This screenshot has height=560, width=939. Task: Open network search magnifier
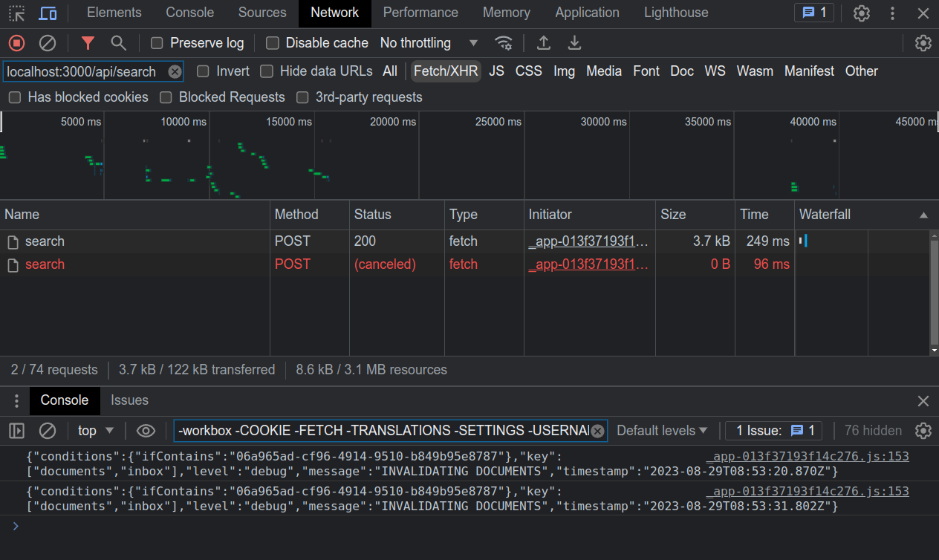coord(118,43)
